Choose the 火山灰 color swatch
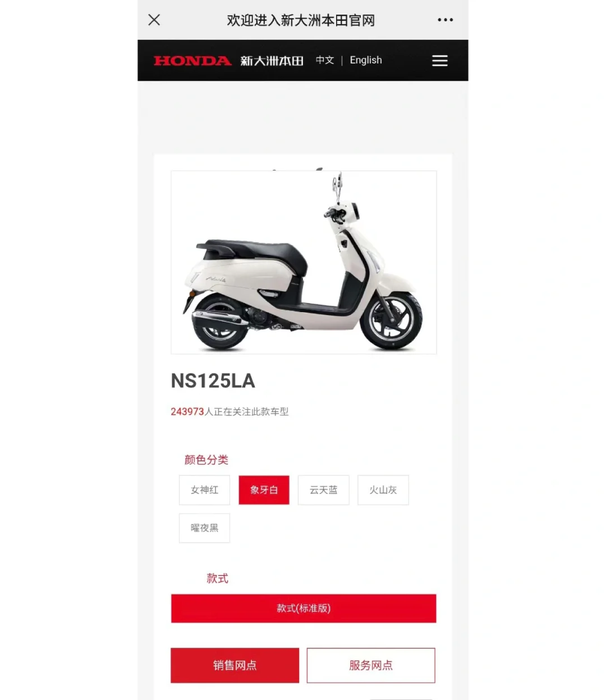 pos(383,490)
